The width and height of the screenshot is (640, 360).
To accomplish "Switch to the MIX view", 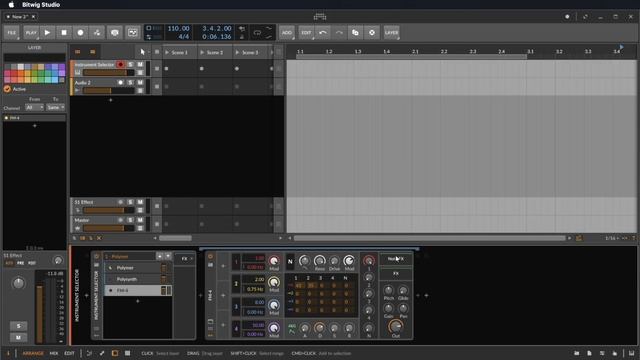I will pyautogui.click(x=53, y=353).
